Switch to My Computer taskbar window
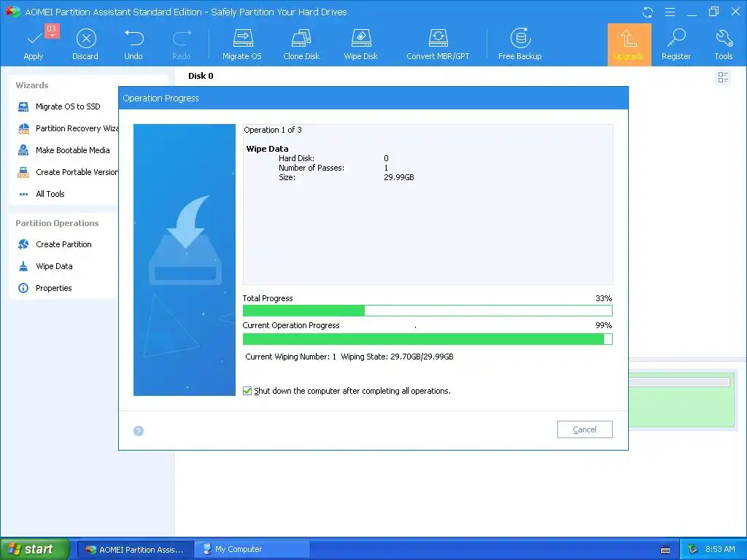 [252, 550]
